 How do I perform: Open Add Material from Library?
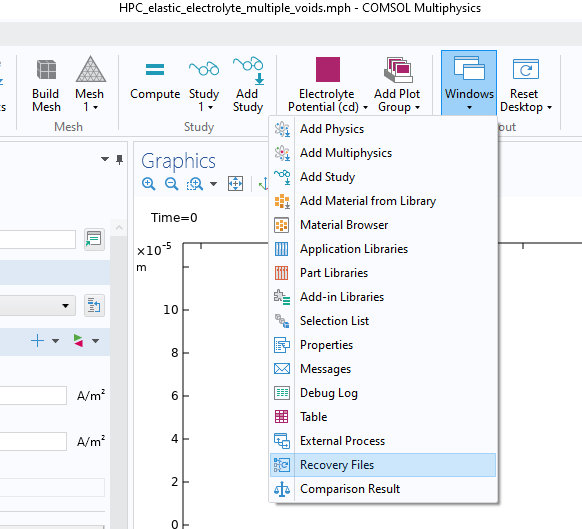(383, 201)
